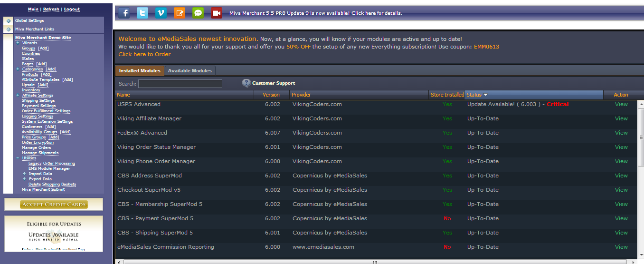
Task: Click the Add link next to Products
Action: pos(46,74)
